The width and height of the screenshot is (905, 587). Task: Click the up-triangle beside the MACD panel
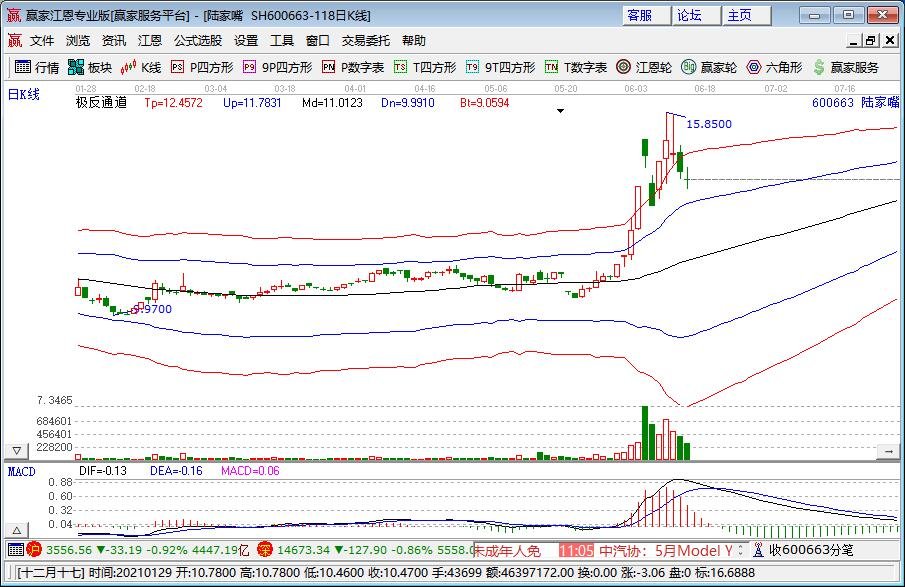coord(17,530)
